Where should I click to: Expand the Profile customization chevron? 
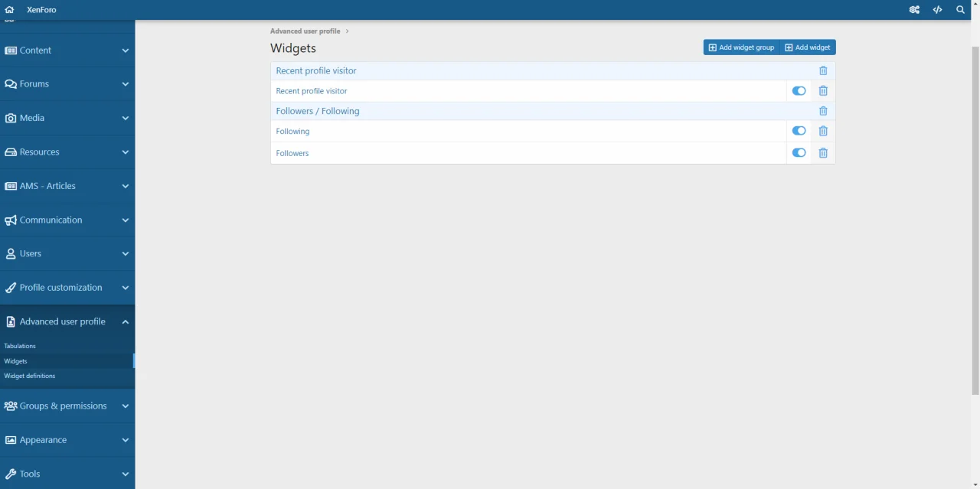click(x=126, y=288)
